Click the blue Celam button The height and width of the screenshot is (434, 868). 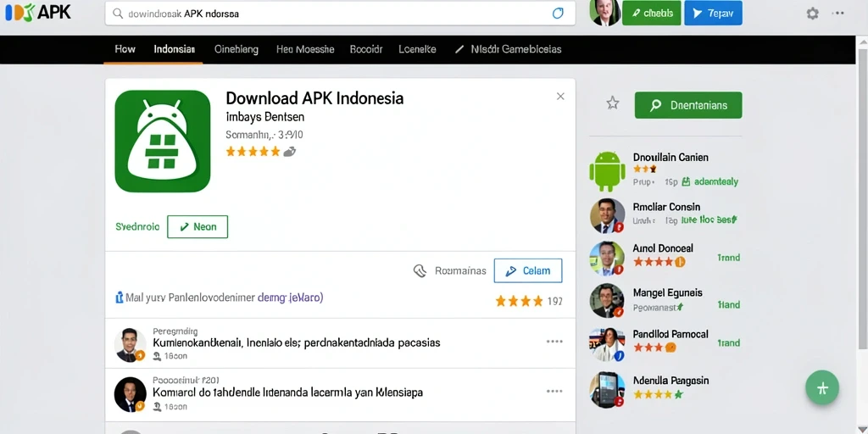click(x=528, y=270)
